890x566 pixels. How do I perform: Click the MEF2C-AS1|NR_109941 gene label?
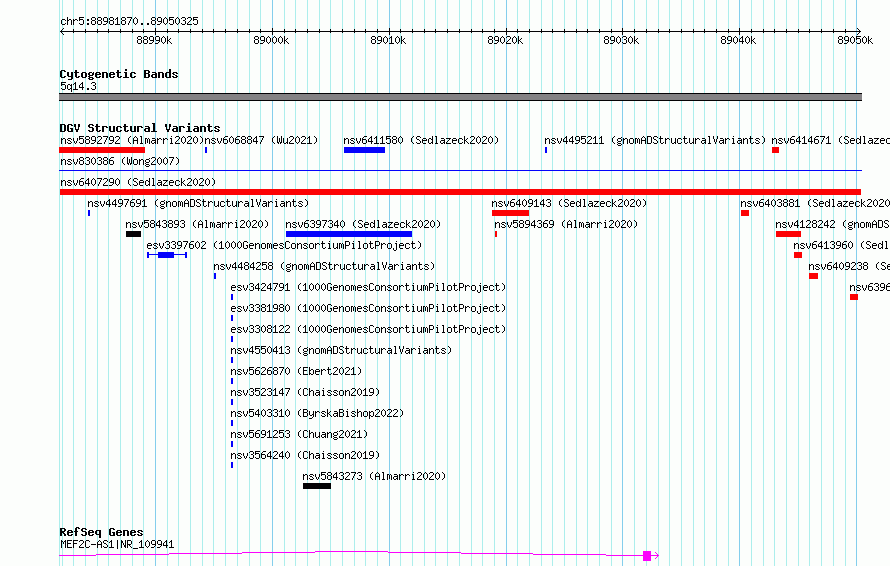117,544
